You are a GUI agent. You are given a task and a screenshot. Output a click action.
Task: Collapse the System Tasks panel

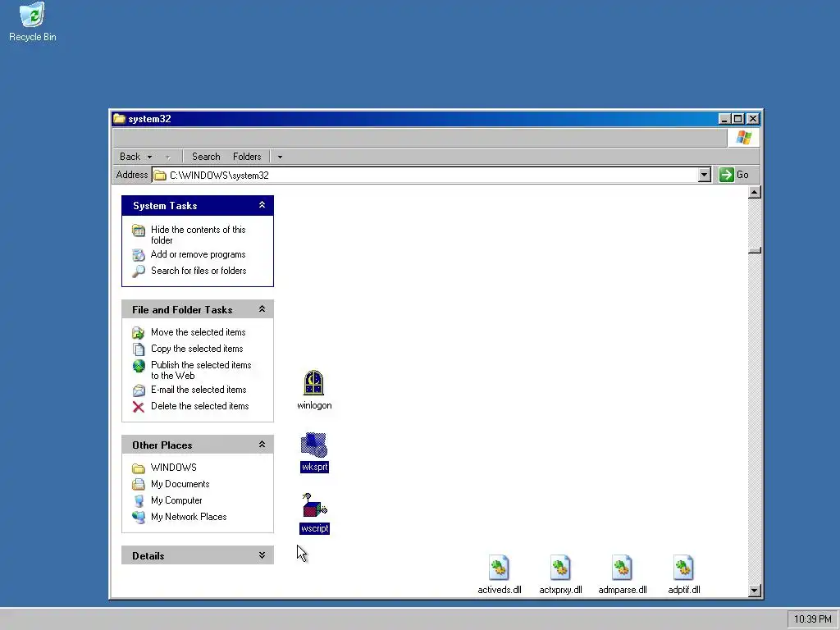point(262,205)
